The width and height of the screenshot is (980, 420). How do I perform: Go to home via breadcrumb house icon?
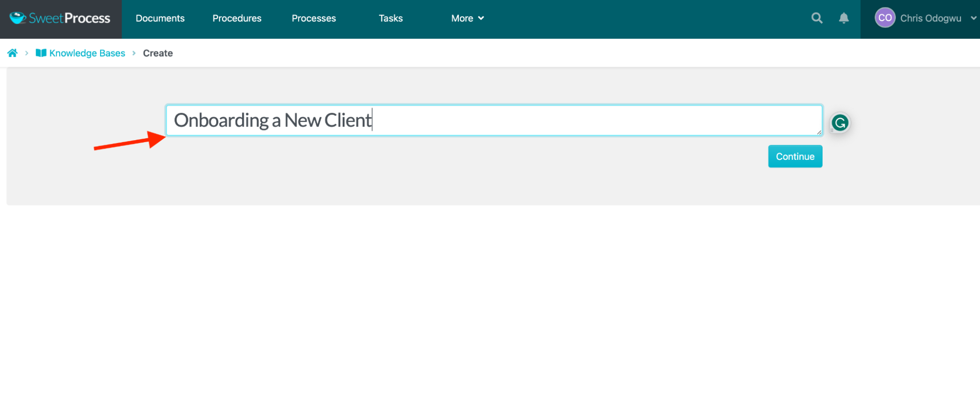coord(13,53)
